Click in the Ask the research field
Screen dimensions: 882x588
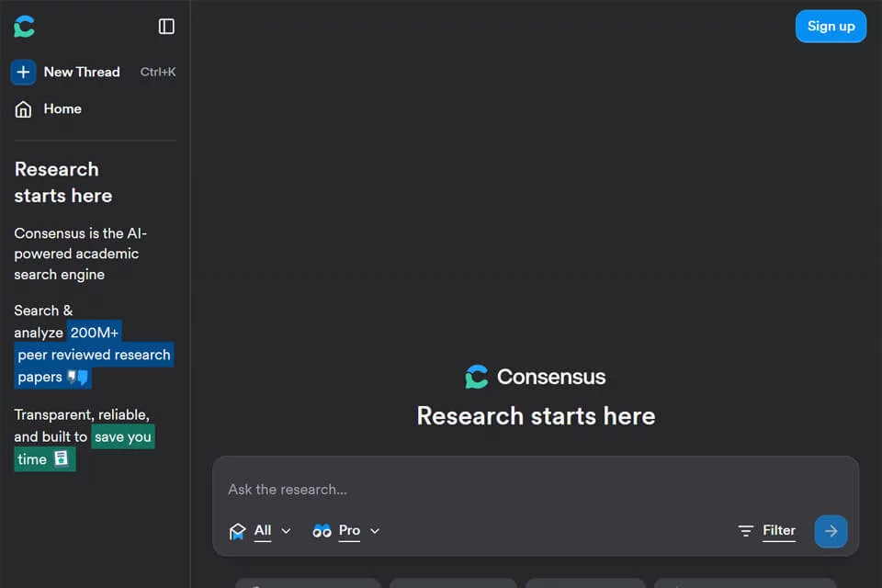click(x=535, y=489)
